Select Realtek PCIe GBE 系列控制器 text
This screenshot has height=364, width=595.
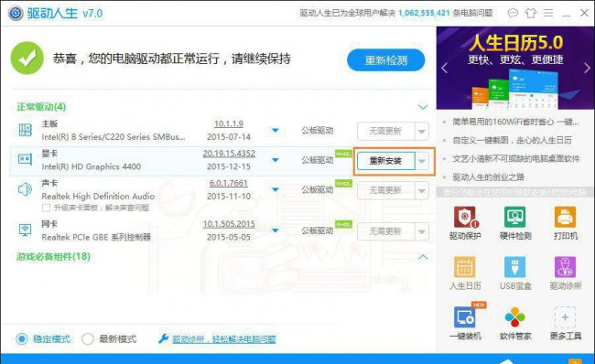pos(96,237)
